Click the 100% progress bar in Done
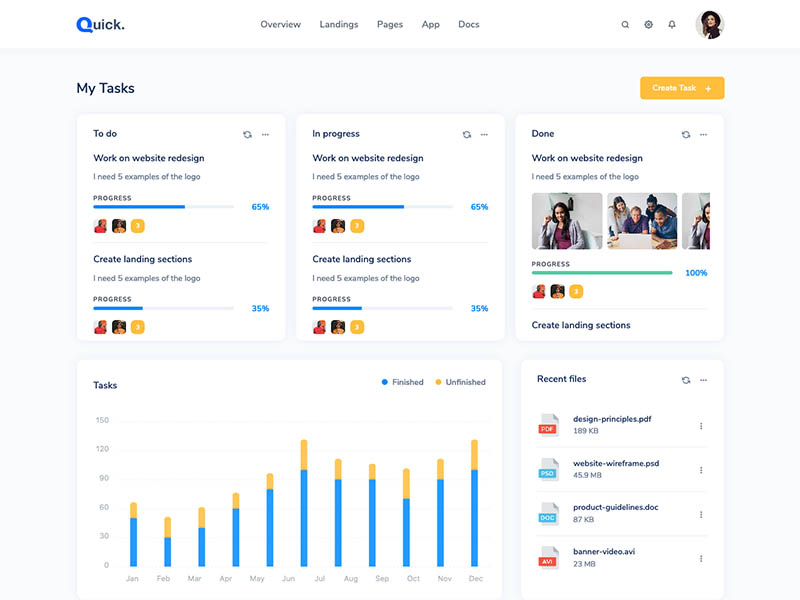 [x=602, y=273]
